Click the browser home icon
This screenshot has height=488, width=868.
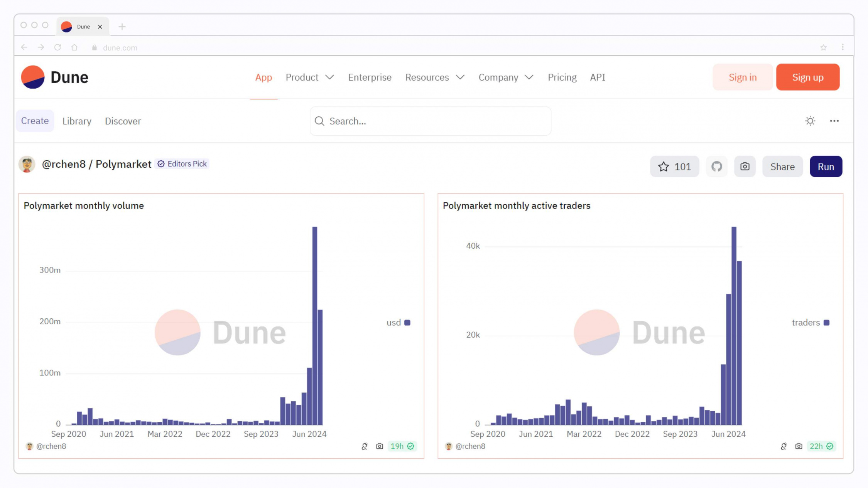point(74,47)
